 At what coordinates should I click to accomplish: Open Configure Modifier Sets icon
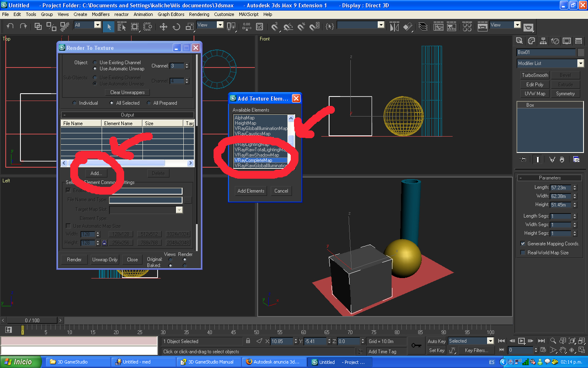pos(576,159)
